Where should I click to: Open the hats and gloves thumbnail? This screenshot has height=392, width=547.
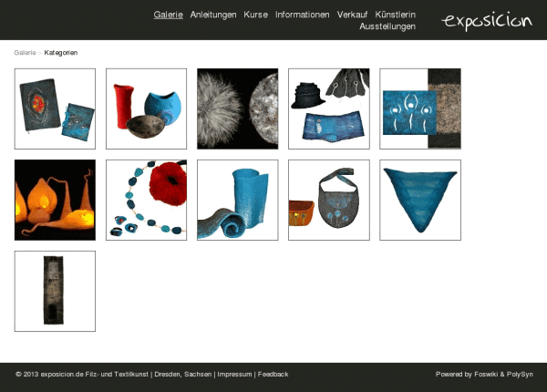328,108
